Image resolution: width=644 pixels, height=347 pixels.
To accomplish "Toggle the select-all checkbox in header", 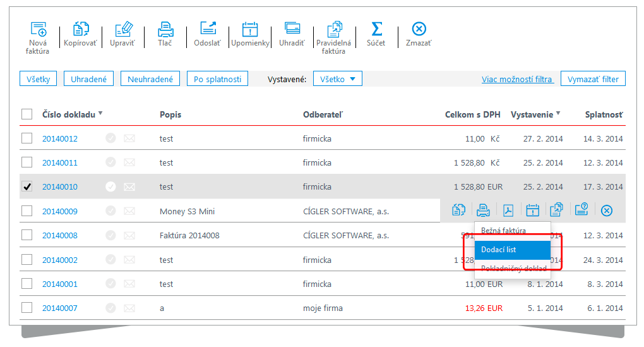I will (27, 114).
